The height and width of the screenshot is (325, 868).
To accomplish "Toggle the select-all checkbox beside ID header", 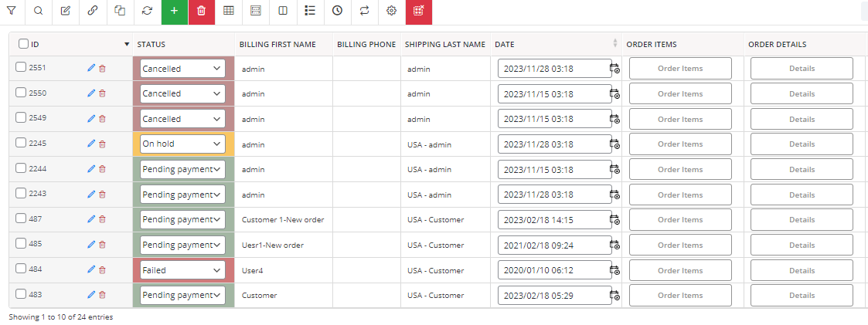I will (24, 44).
